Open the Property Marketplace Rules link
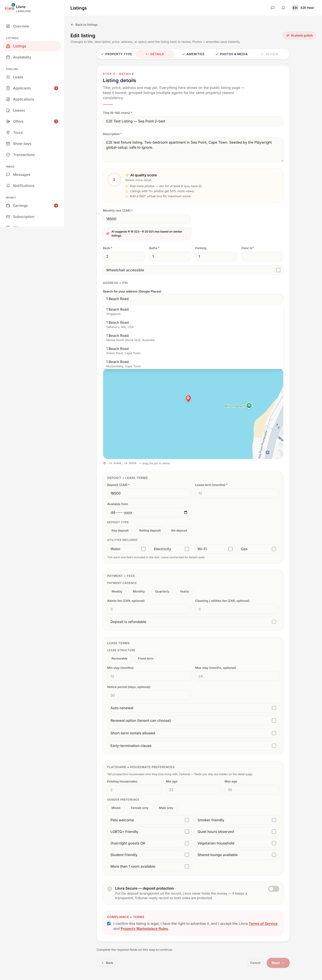322x980 pixels. coord(144,929)
